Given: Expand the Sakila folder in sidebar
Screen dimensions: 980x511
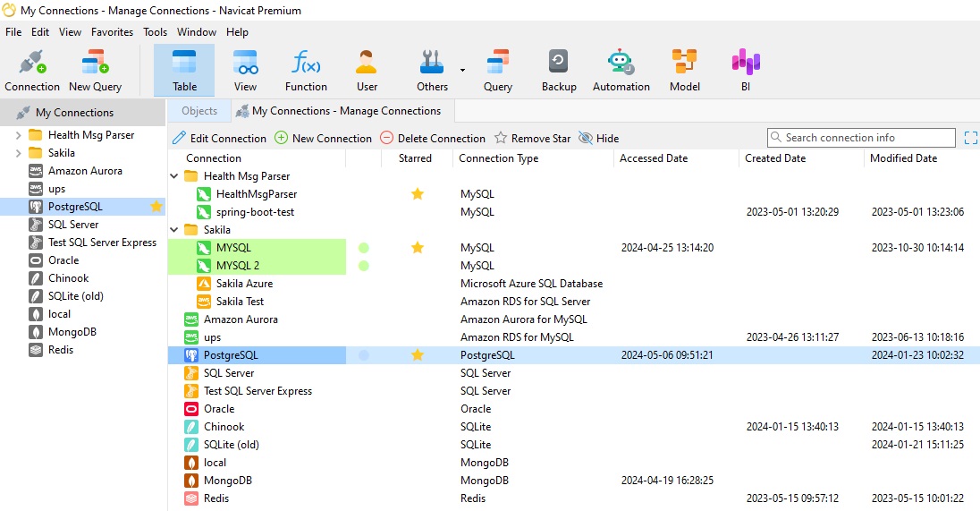Looking at the screenshot, I should pos(18,153).
